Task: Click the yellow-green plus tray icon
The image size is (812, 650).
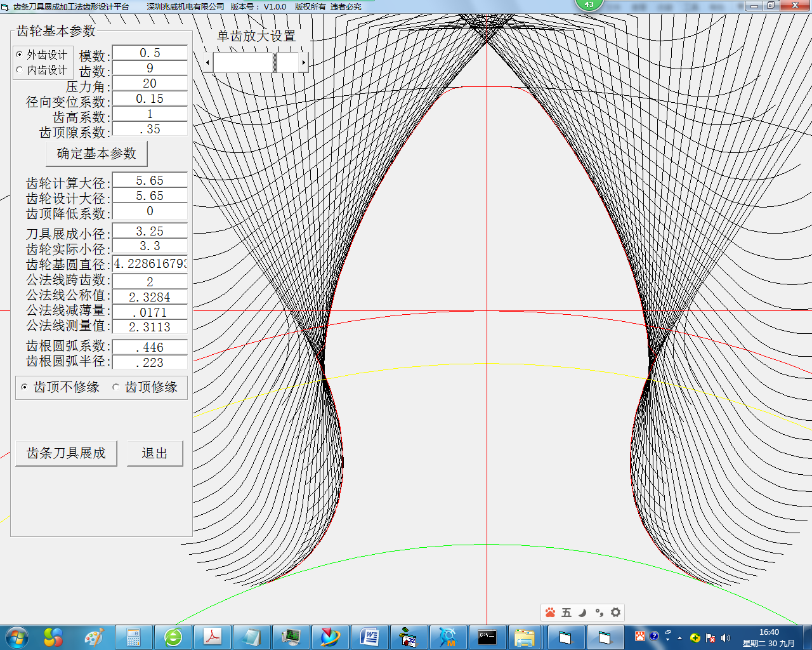Action: pyautogui.click(x=695, y=638)
